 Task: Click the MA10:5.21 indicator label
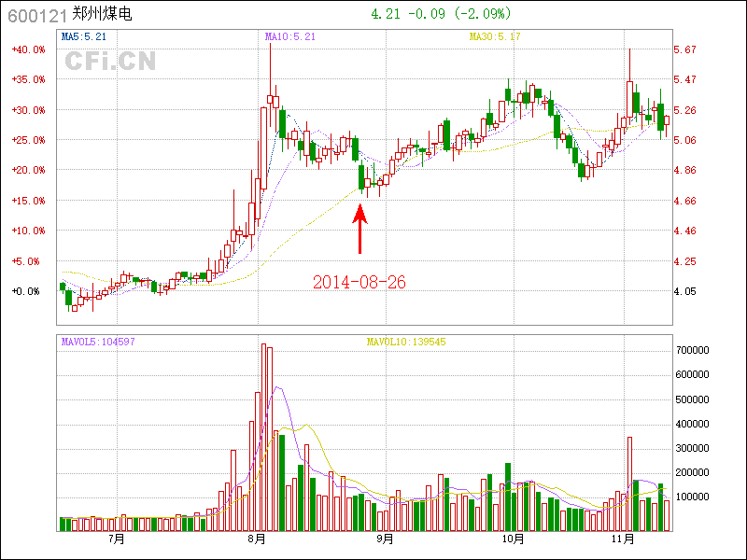[290, 36]
